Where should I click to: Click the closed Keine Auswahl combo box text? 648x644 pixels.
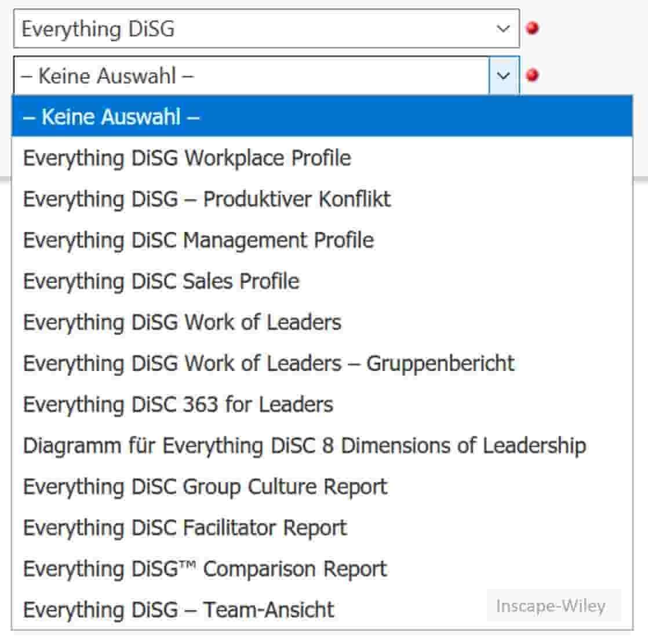[x=107, y=76]
